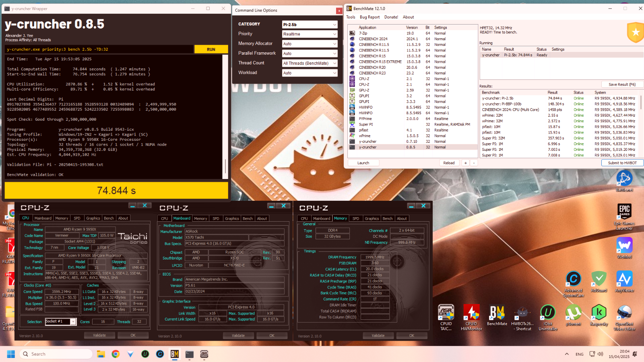Open BenchMate Tools menu
Viewport: 644px width, 362px height.
(351, 17)
